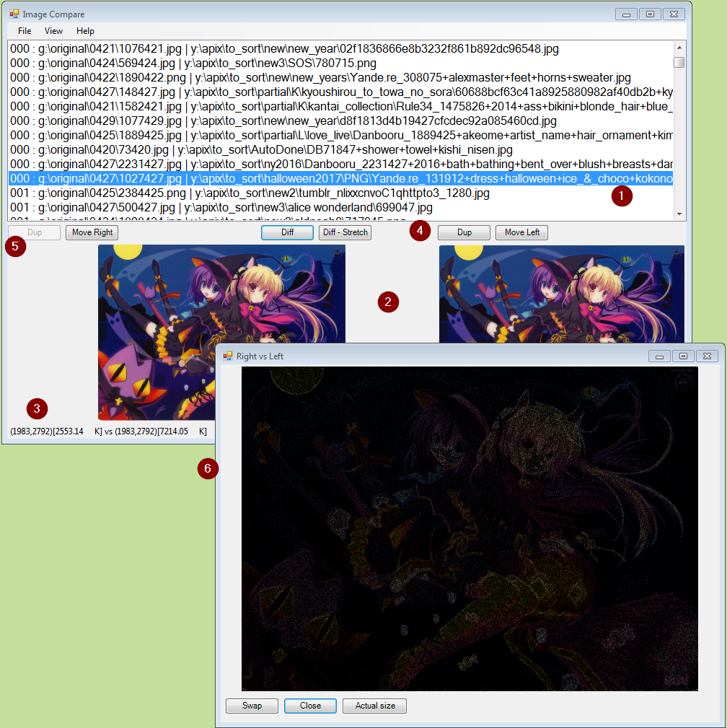Select list row with 73420.jpg
This screenshot has height=728, width=727.
point(340,149)
